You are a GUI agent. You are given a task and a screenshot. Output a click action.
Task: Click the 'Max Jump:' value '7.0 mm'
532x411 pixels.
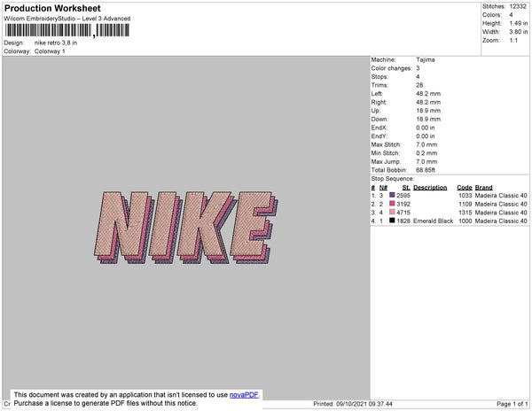[x=426, y=161]
